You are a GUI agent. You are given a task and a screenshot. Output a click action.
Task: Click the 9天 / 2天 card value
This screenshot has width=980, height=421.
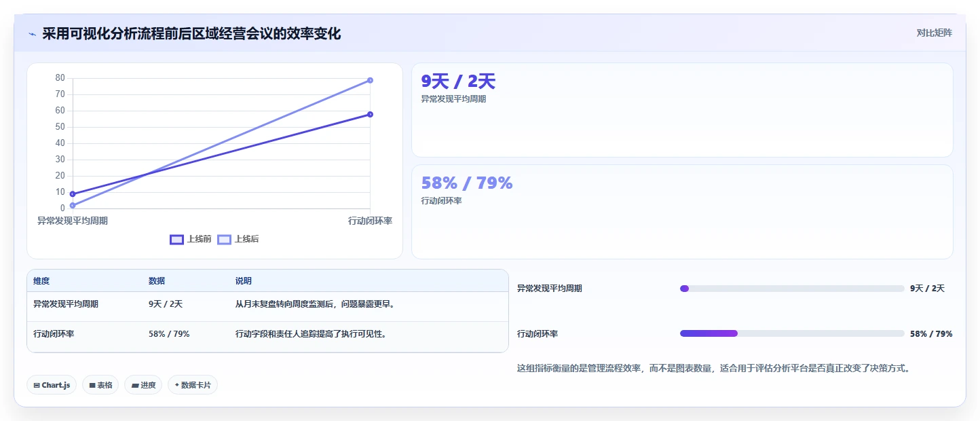[458, 81]
